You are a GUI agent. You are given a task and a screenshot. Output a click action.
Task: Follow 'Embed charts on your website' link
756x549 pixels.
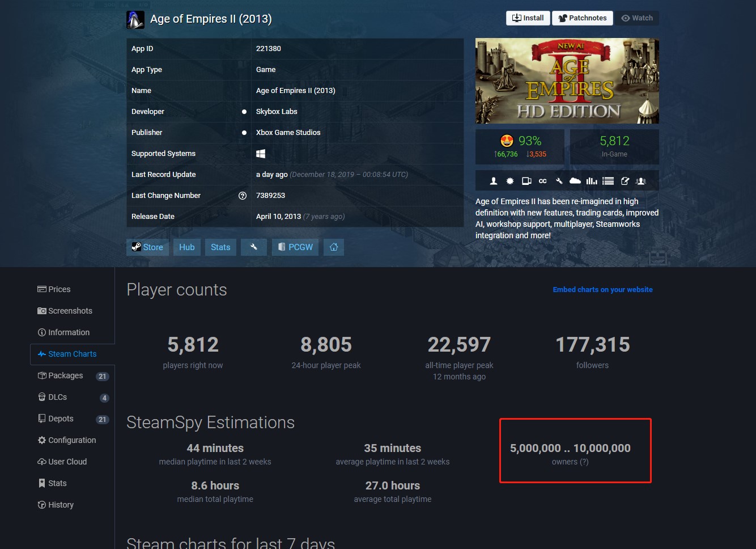(x=602, y=289)
